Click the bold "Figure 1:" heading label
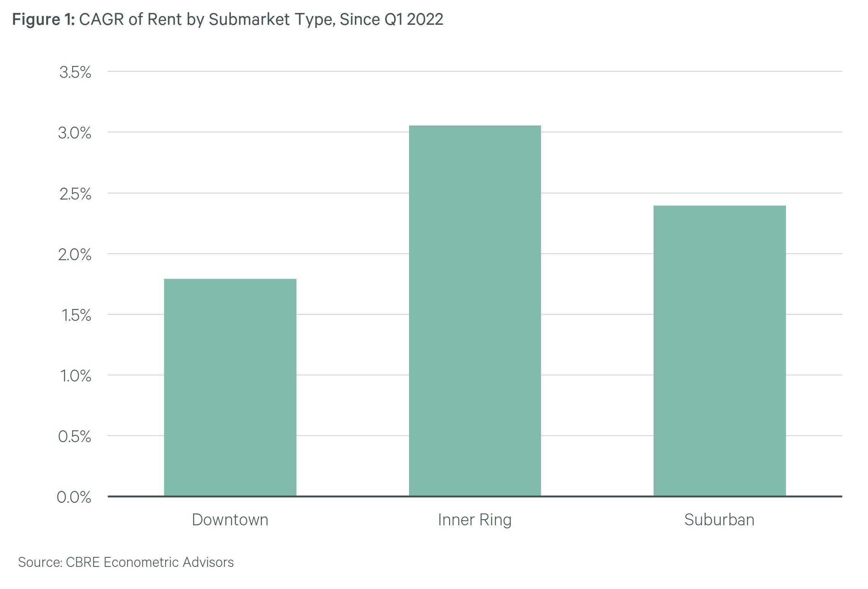The image size is (868, 589). (43, 19)
